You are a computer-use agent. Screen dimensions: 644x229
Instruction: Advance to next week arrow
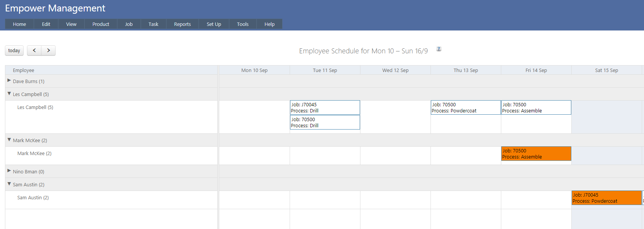[48, 50]
